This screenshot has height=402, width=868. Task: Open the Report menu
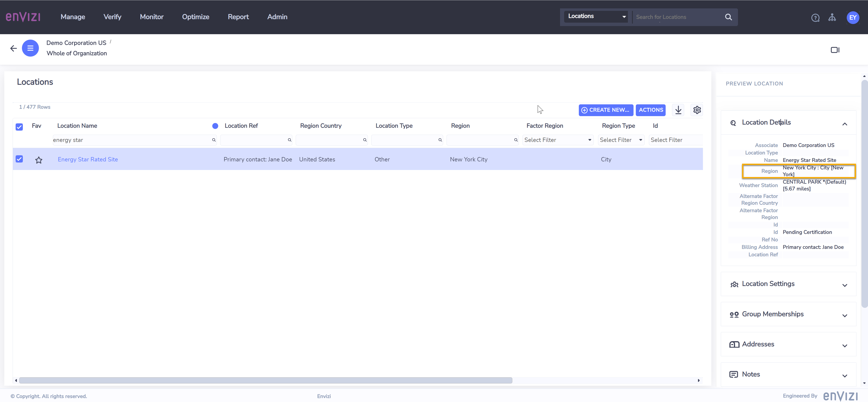pyautogui.click(x=238, y=17)
